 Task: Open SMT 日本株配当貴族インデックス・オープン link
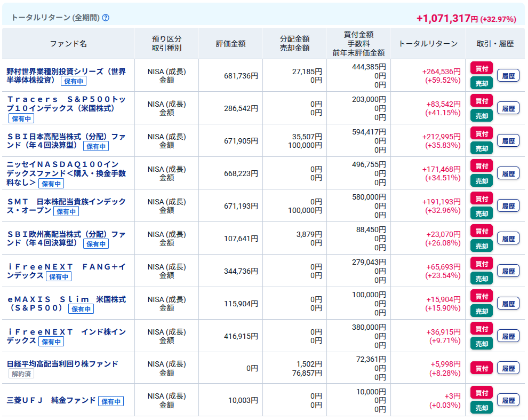pyautogui.click(x=66, y=206)
